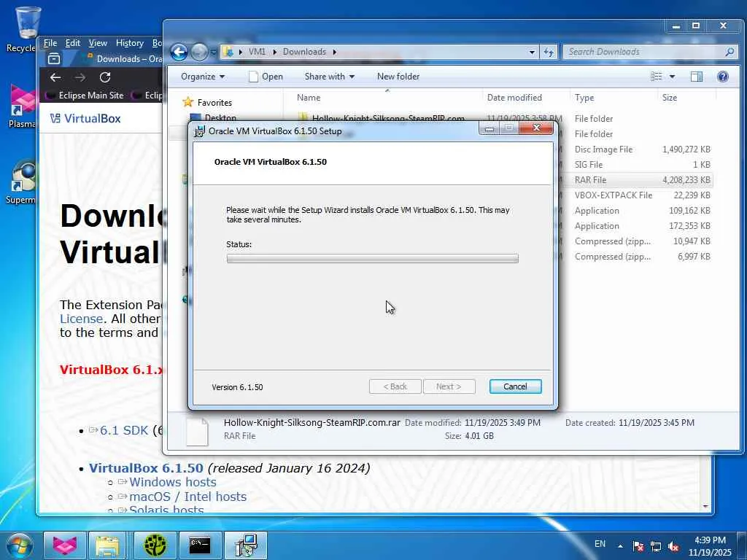Open the taskbar clock showing 4:39 PM
Screen dimensions: 747x560
point(710,546)
